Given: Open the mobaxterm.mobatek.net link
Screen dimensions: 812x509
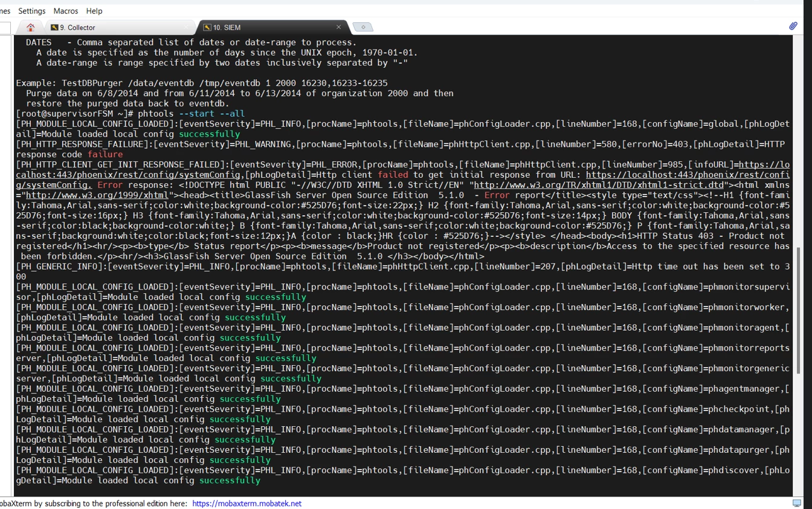Looking at the screenshot, I should click(246, 504).
